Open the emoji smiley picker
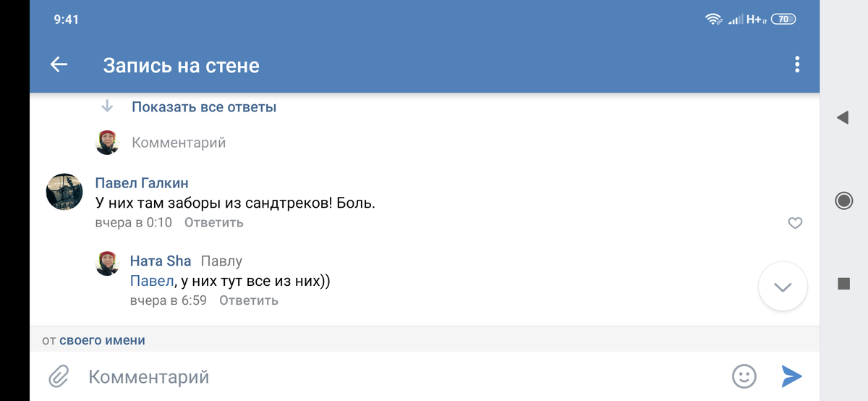Viewport: 868px width, 401px height. click(744, 376)
